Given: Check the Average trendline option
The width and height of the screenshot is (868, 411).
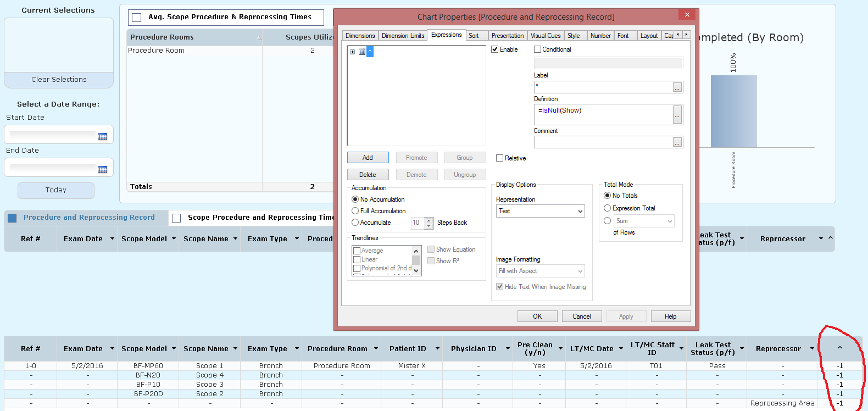Looking at the screenshot, I should [x=357, y=251].
